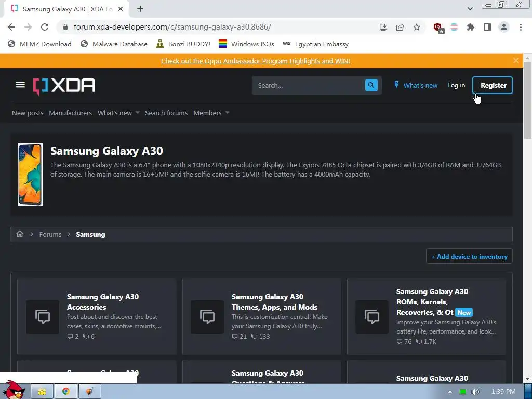532x399 pixels.
Task: Click the striped flag extension icon
Action: (454, 27)
